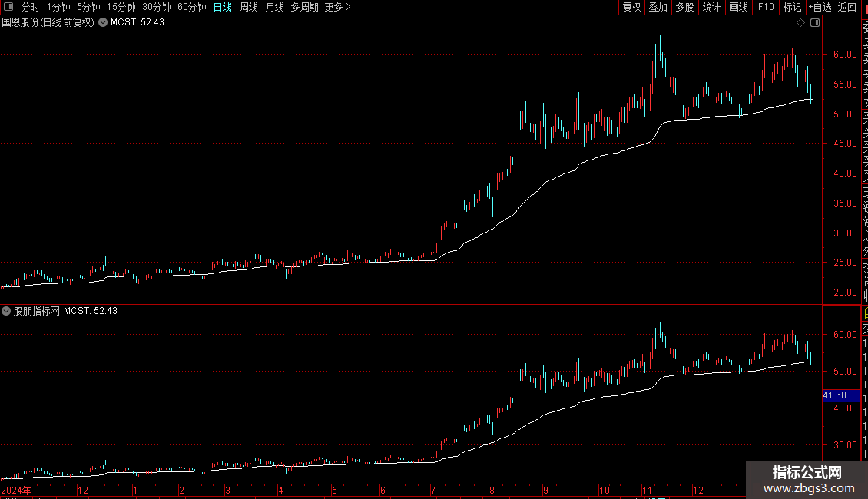Click the 返回 back button
This screenshot has width=868, height=499.
point(847,7)
